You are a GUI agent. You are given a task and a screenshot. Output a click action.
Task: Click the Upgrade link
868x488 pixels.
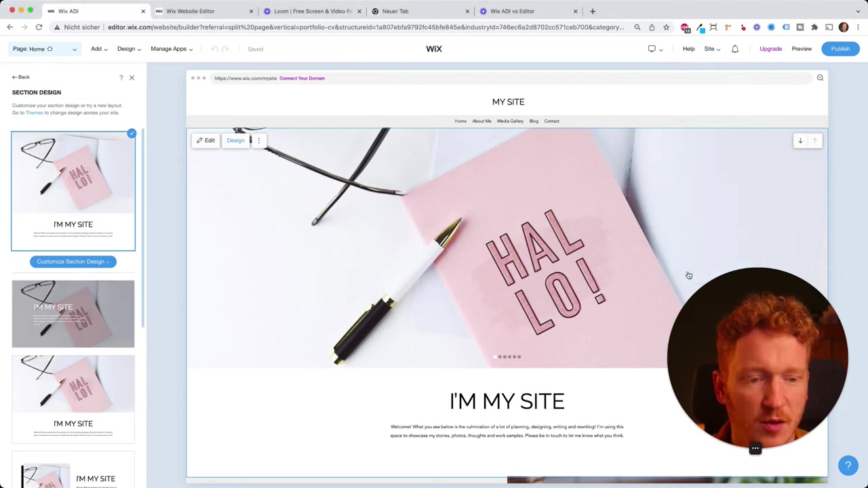tap(770, 49)
